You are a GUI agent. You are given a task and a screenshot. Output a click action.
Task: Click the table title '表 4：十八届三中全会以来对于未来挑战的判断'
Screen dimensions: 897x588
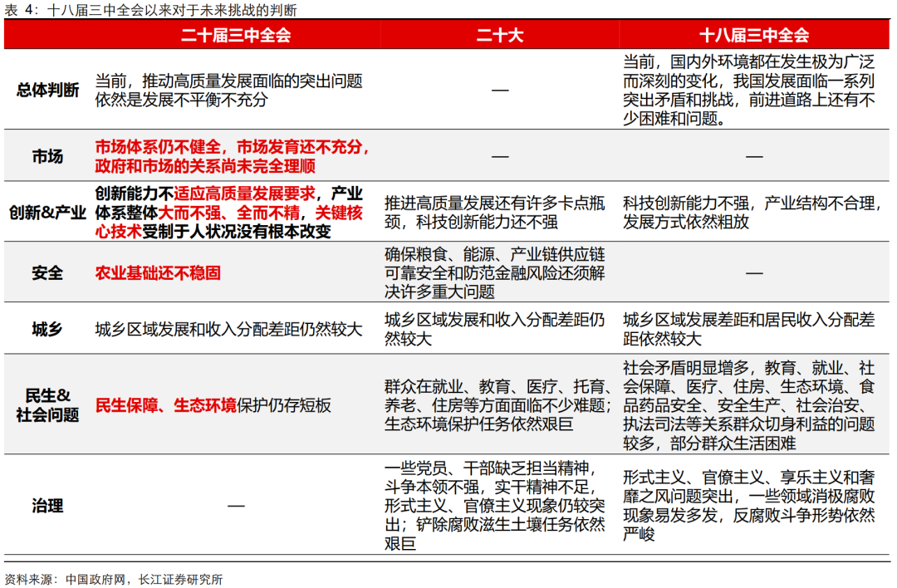pyautogui.click(x=150, y=10)
